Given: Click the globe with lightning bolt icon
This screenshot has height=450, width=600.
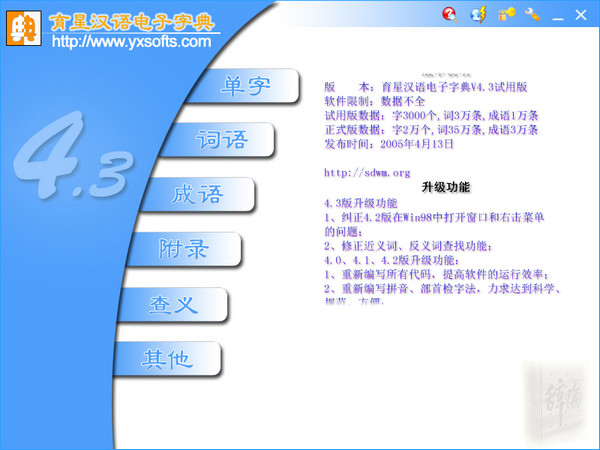Looking at the screenshot, I should (479, 14).
